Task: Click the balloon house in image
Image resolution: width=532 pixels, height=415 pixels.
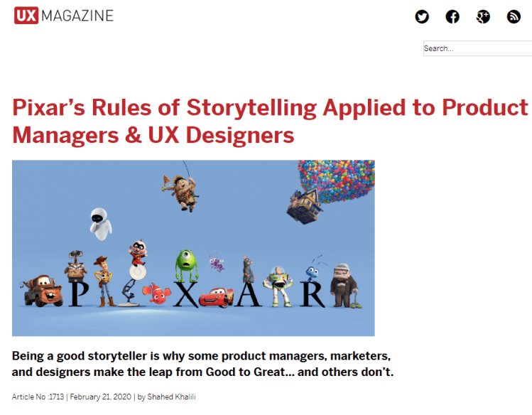Action: click(x=332, y=191)
